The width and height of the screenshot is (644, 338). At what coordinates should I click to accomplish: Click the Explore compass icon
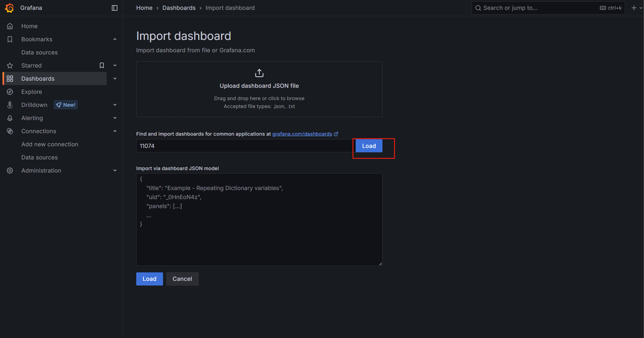click(10, 92)
